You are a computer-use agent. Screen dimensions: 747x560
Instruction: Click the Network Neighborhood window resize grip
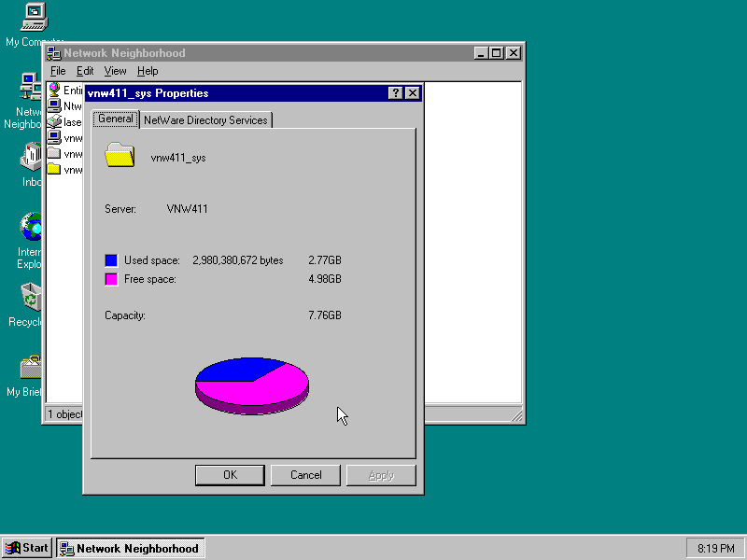(x=516, y=415)
